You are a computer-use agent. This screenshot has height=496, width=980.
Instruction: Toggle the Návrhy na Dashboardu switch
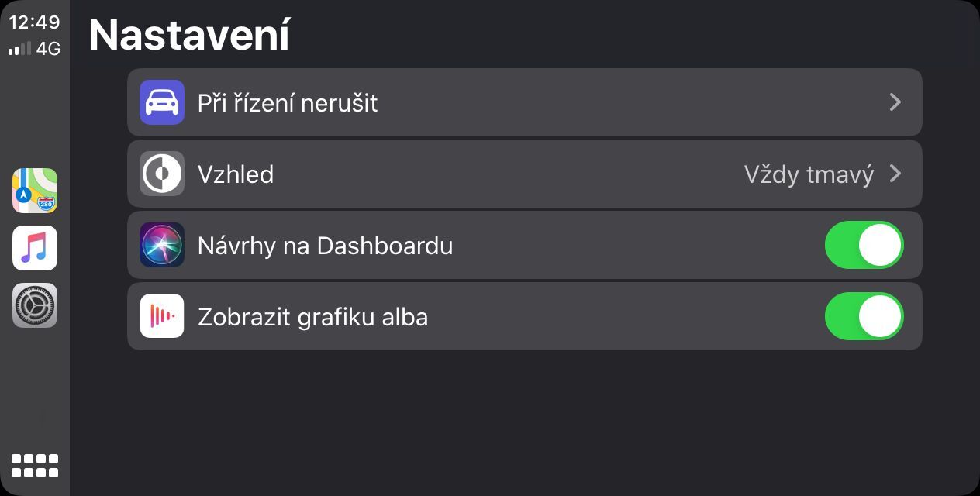864,245
